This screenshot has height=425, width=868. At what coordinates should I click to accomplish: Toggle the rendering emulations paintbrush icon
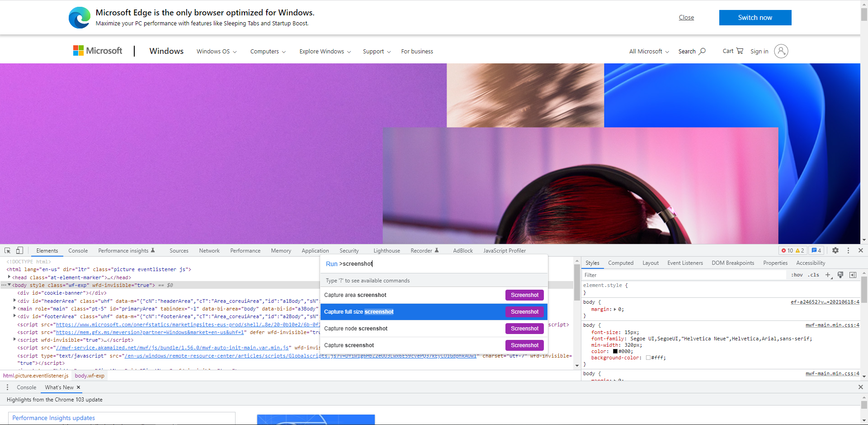click(x=840, y=275)
